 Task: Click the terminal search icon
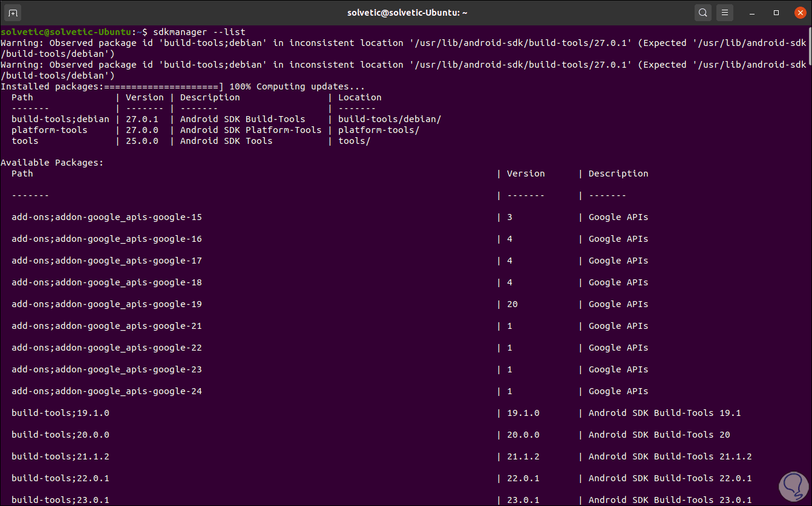tap(702, 12)
